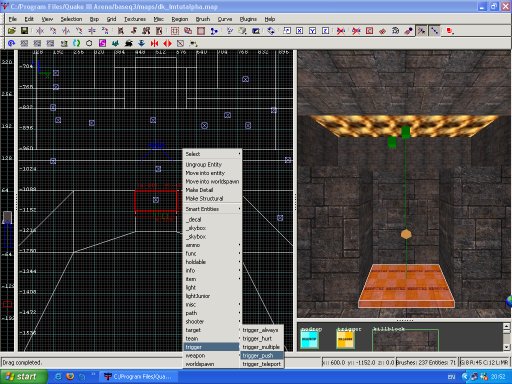Click the red C square icon
The image size is (512, 384).
369,31
